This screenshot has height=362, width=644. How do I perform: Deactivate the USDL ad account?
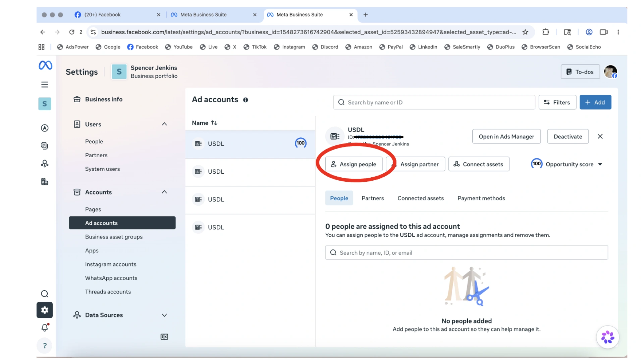[x=568, y=136]
